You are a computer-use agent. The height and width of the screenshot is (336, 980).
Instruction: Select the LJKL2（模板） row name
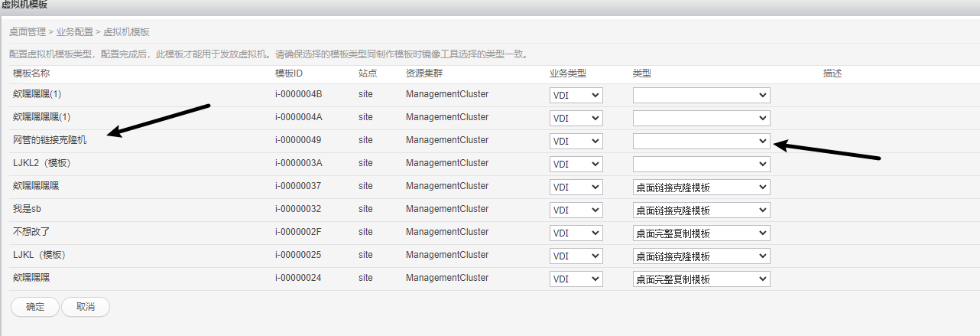(x=42, y=164)
